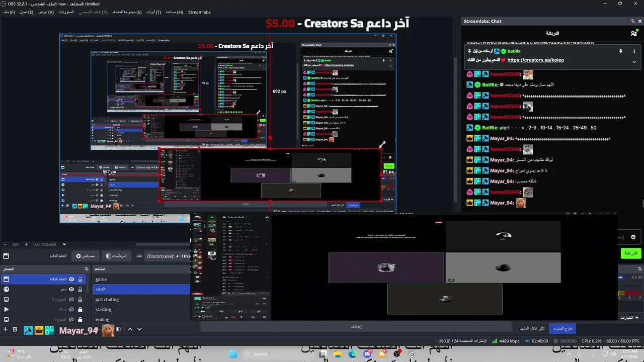644x362 pixels.
Task: Move the selected scene down
Action: (x=139, y=329)
